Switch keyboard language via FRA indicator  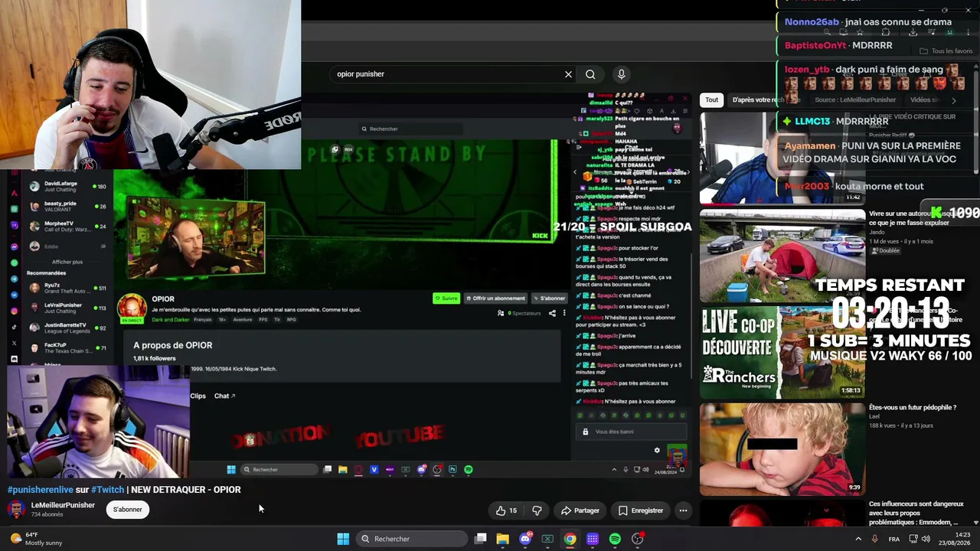894,539
